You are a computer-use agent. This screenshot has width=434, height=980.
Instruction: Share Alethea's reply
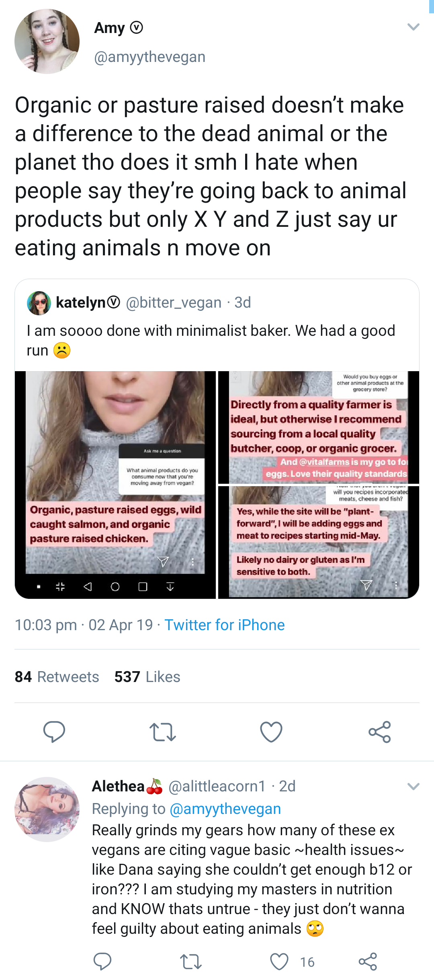tap(368, 962)
